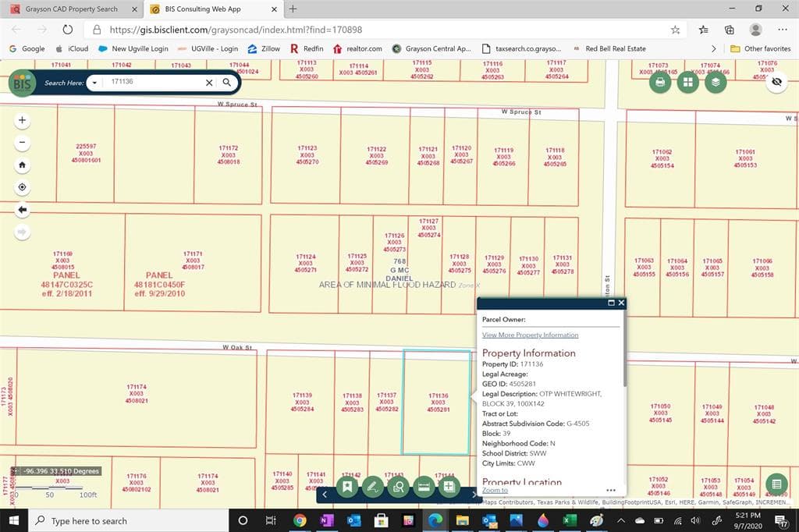
Task: Open View More Property Information link
Action: (530, 335)
